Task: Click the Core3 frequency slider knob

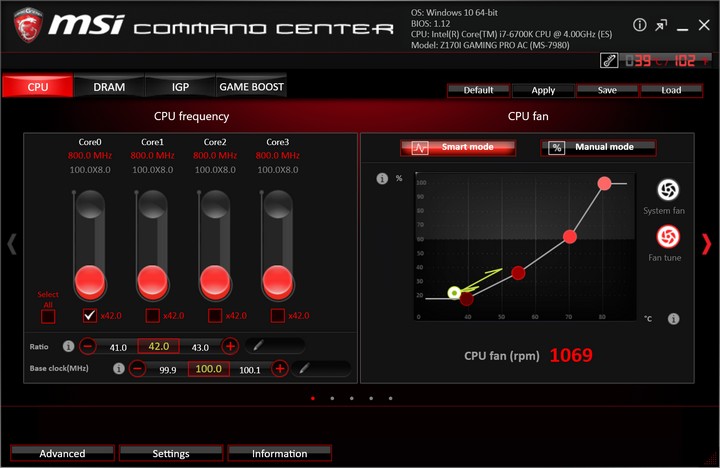Action: 277,281
